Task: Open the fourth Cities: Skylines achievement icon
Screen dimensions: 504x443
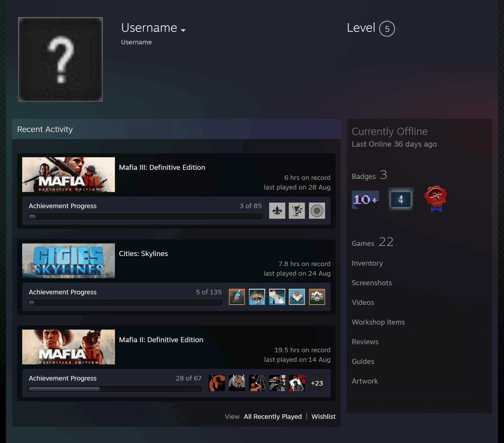Action: (297, 297)
